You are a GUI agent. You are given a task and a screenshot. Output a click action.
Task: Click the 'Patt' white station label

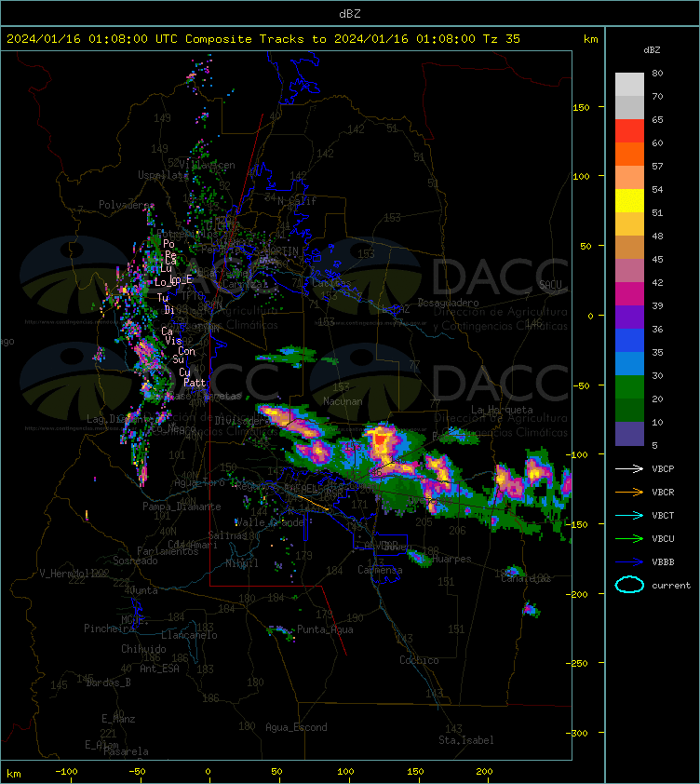pyautogui.click(x=195, y=383)
